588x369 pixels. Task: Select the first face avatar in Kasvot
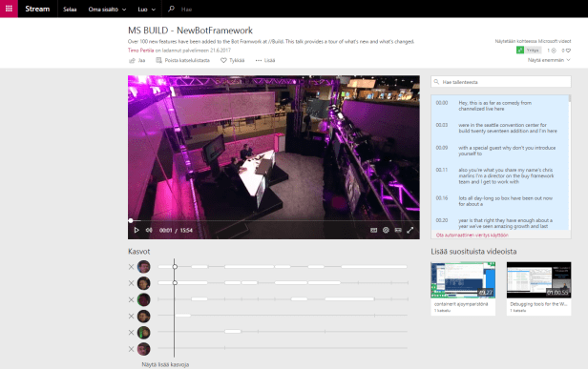tap(143, 267)
